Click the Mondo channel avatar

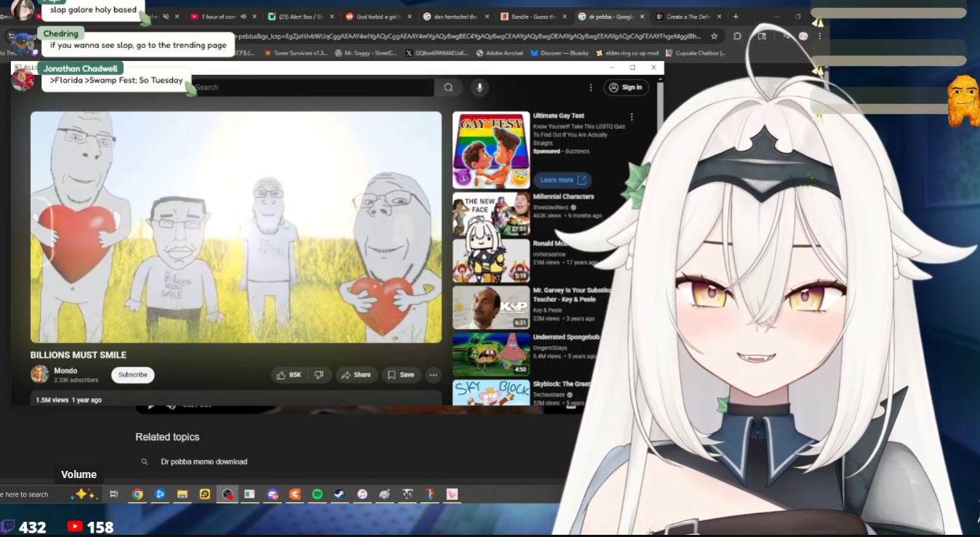coord(39,375)
